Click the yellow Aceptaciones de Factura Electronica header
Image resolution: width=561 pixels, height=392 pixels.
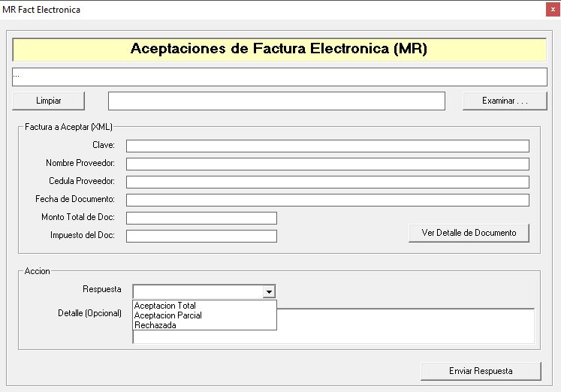tap(279, 50)
